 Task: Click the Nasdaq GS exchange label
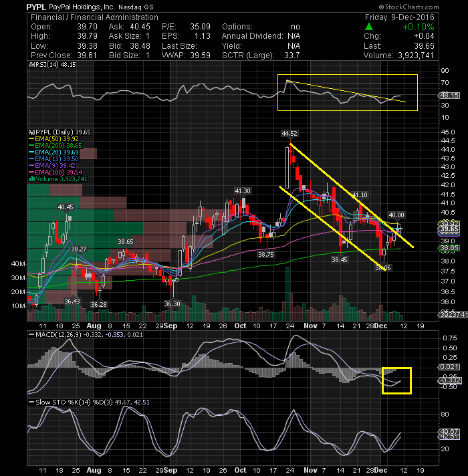tap(136, 7)
